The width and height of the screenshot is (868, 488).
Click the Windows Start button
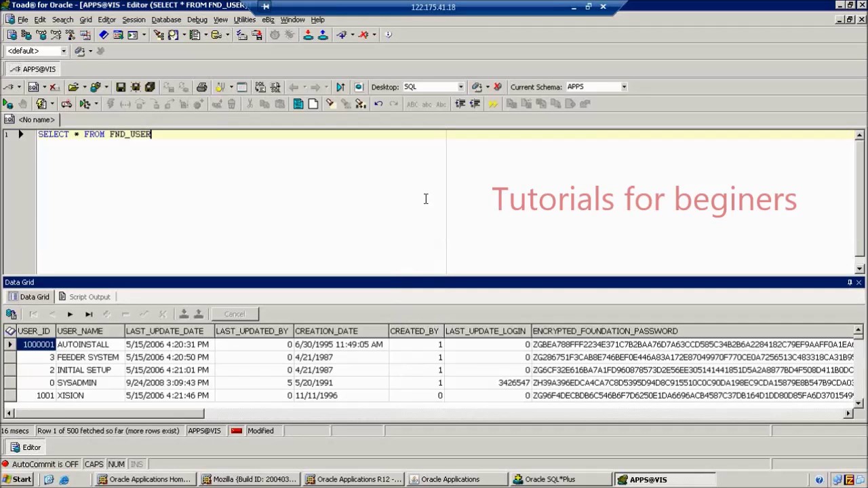tap(16, 479)
